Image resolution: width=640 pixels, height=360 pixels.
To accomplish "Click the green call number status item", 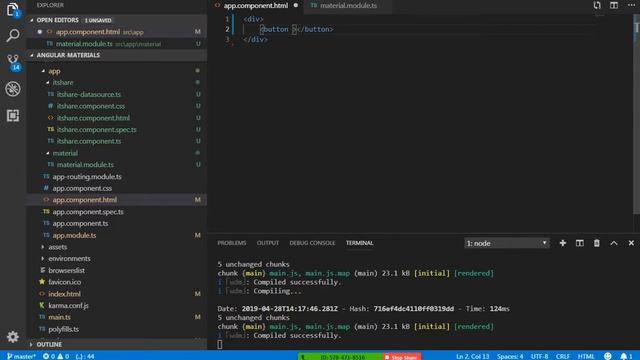I will 340,357.
